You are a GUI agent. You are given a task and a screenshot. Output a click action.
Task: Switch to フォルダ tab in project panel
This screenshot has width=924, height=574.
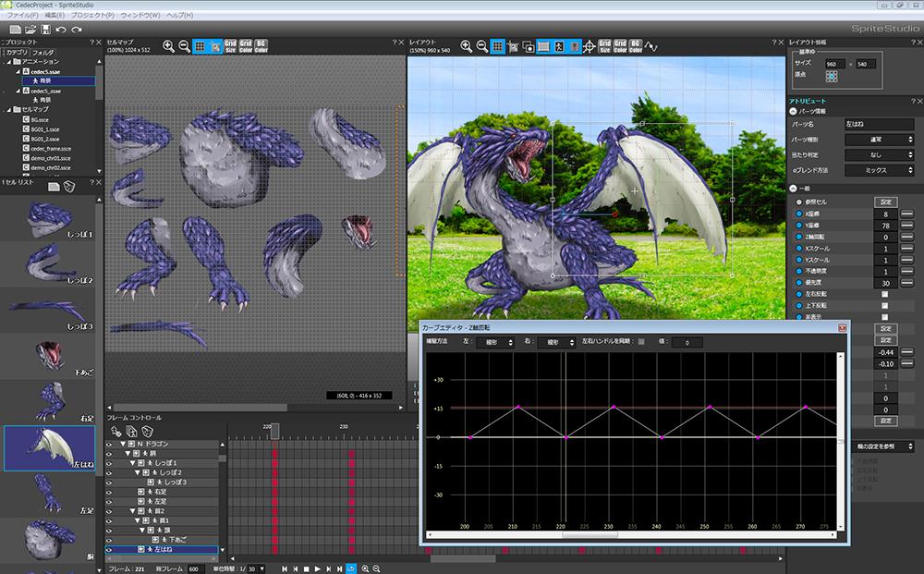point(43,53)
